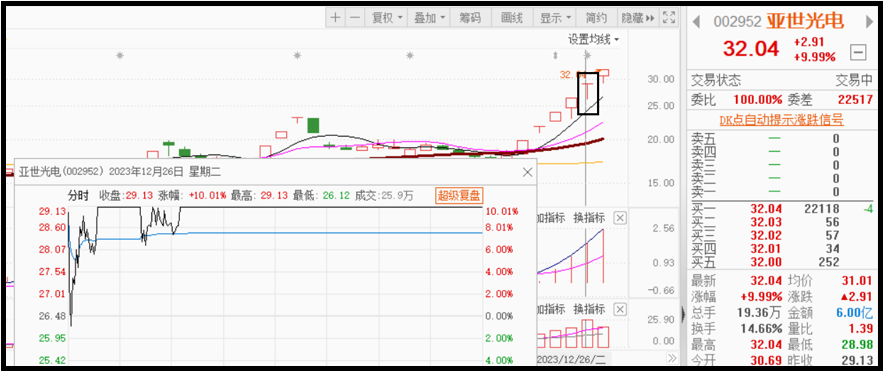Click the second snowflake event marker on chart
The width and height of the screenshot is (883, 371).
coord(297,55)
